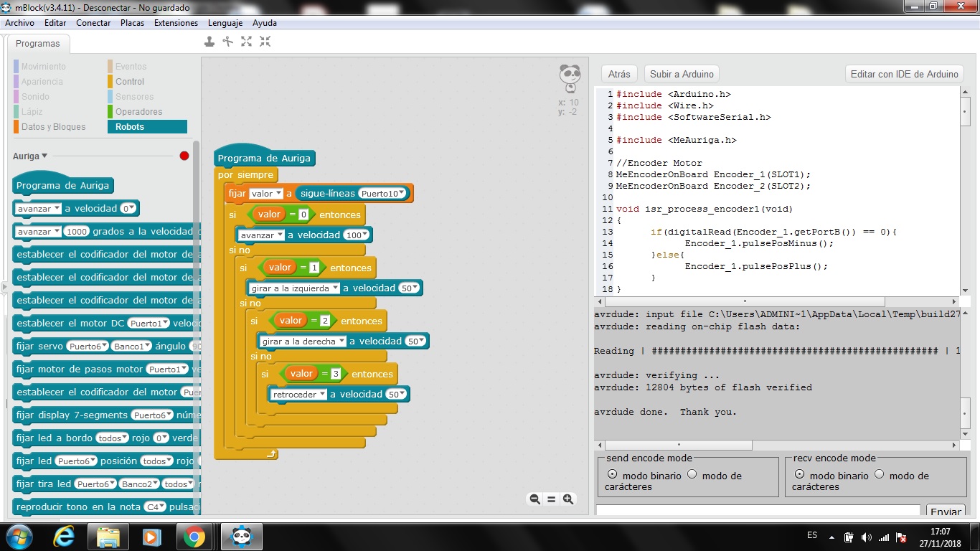Click the duplicate stamp icon in toolbar
Viewport: 980px width, 551px height.
209,42
